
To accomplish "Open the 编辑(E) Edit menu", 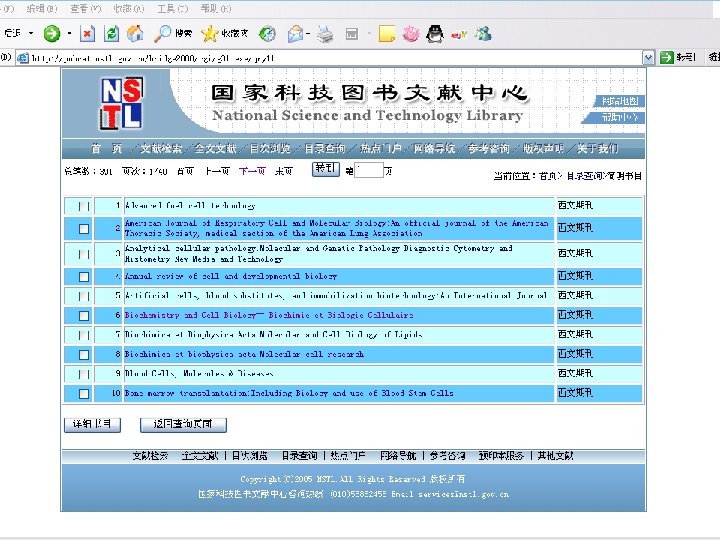I will tap(42, 9).
